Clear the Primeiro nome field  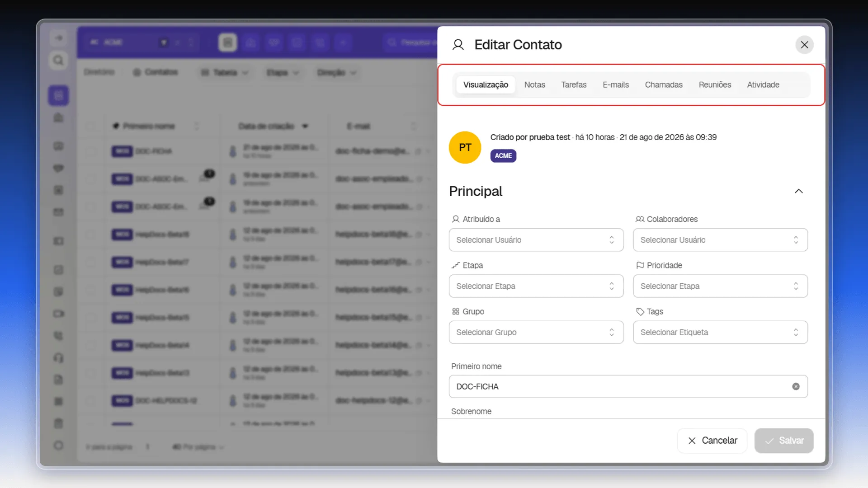click(796, 386)
